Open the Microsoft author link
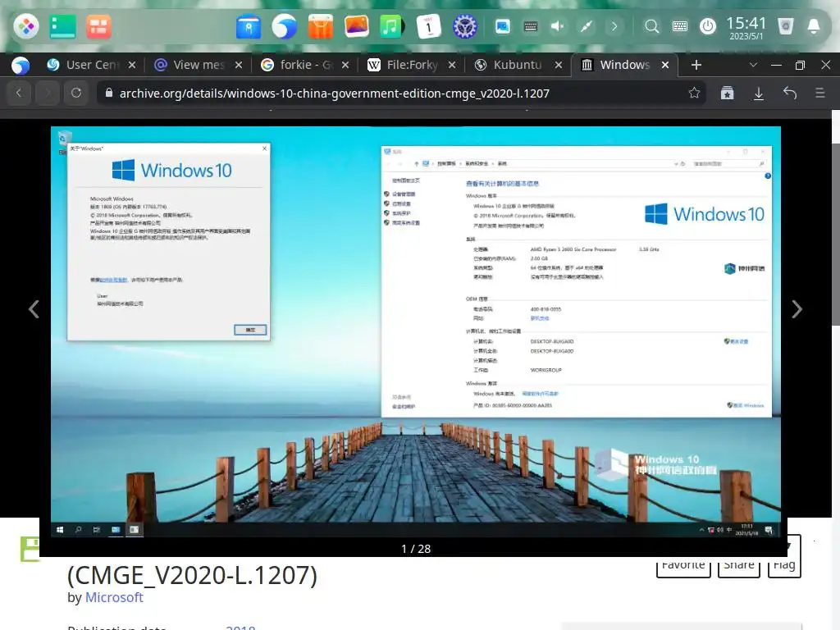The height and width of the screenshot is (630, 840). coord(114,597)
